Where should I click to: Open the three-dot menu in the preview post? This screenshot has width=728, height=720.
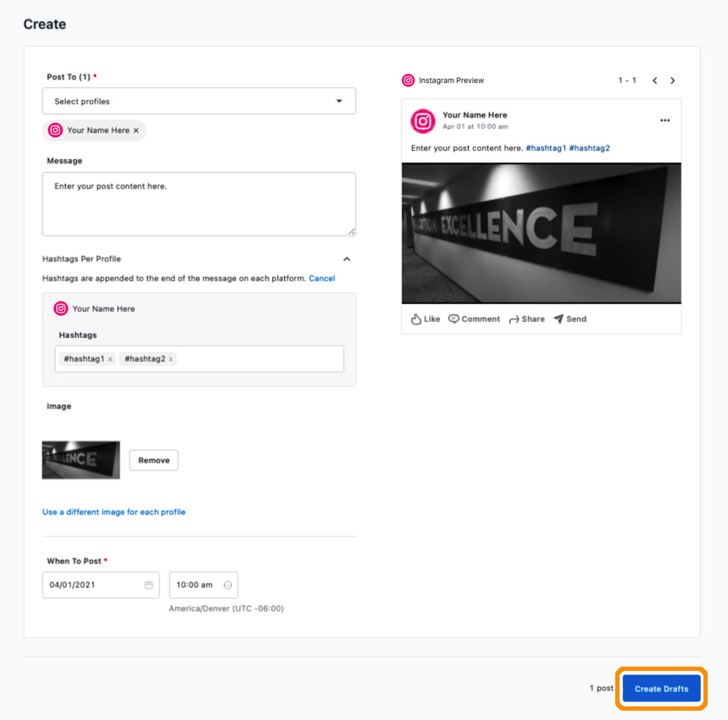(x=664, y=120)
